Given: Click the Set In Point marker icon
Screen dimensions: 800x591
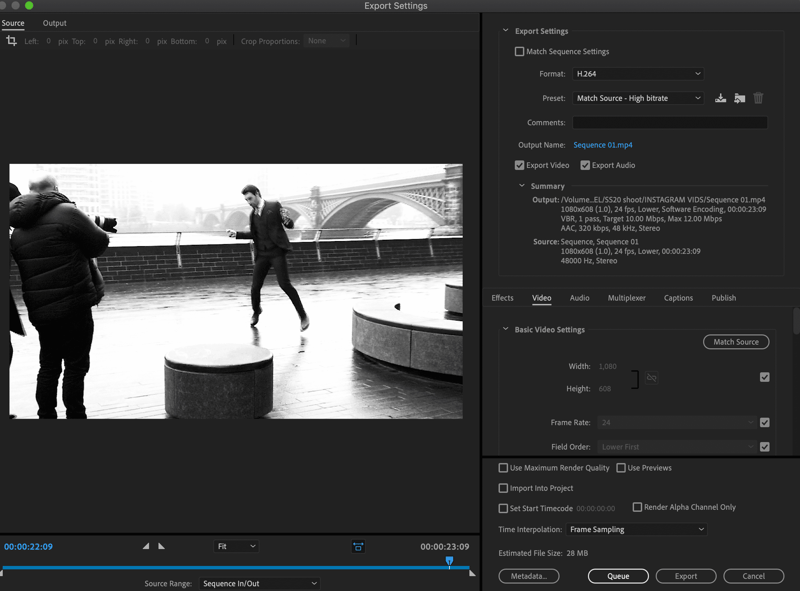Looking at the screenshot, I should (145, 546).
